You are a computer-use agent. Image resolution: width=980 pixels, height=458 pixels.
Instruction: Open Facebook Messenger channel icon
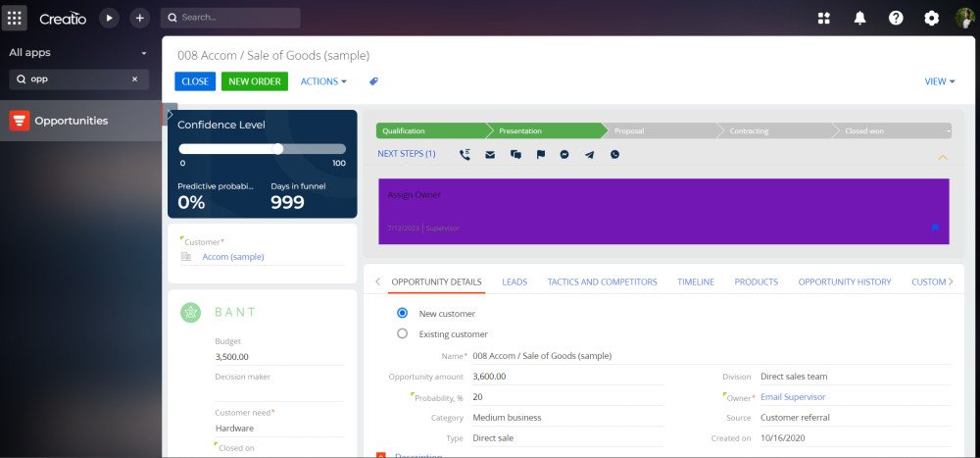(x=564, y=155)
